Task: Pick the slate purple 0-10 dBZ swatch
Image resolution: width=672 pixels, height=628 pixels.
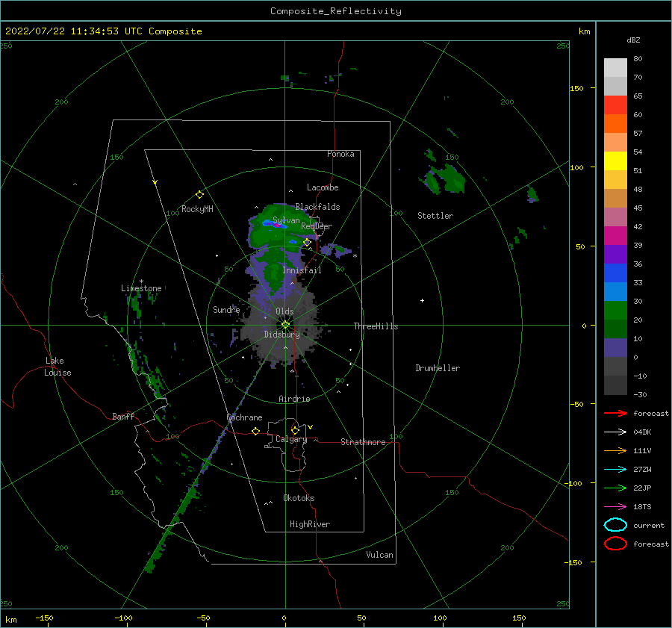Action: pyautogui.click(x=615, y=348)
